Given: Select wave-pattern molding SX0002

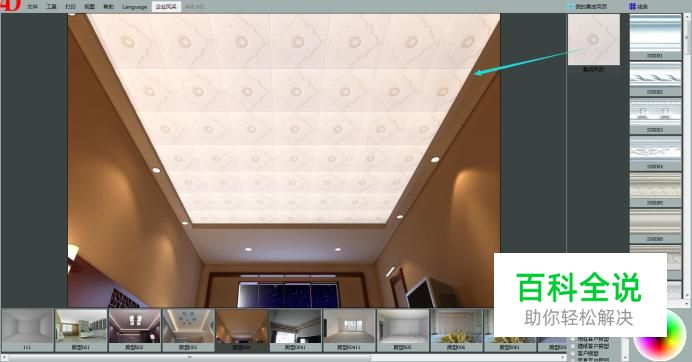Looking at the screenshot, I should tap(655, 79).
